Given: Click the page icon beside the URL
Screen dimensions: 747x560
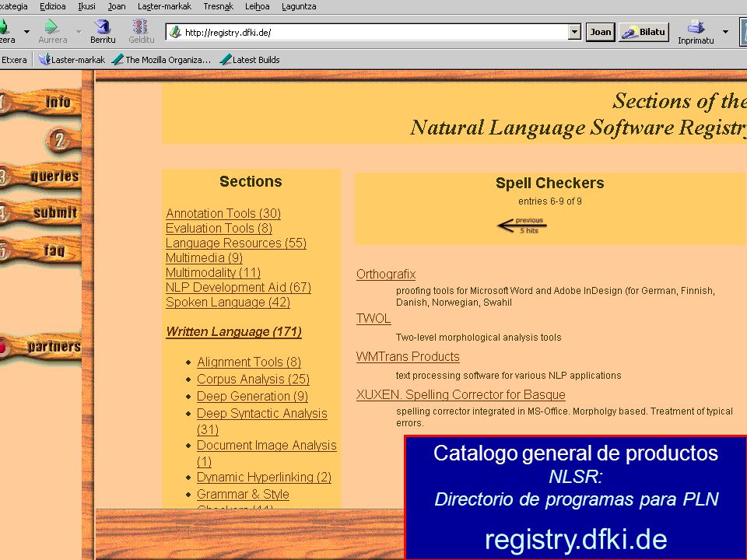Looking at the screenshot, I should 175,33.
